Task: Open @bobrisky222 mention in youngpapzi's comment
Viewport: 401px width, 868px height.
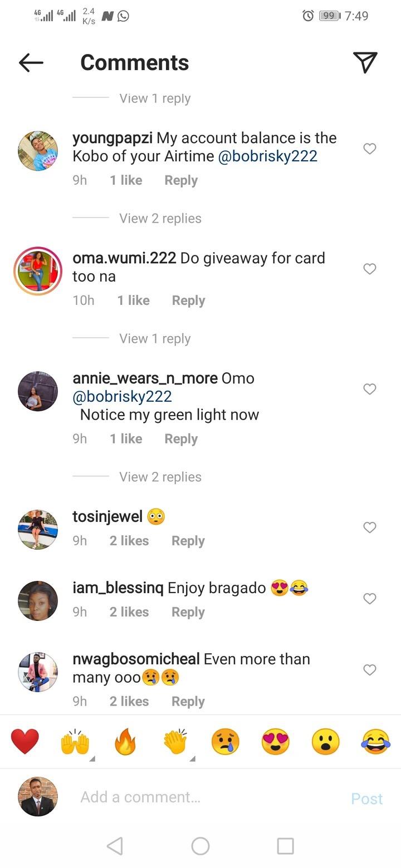Action: click(268, 156)
